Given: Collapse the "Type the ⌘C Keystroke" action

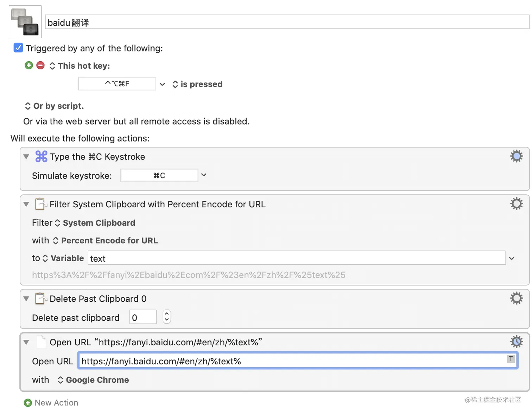Looking at the screenshot, I should click(x=26, y=157).
